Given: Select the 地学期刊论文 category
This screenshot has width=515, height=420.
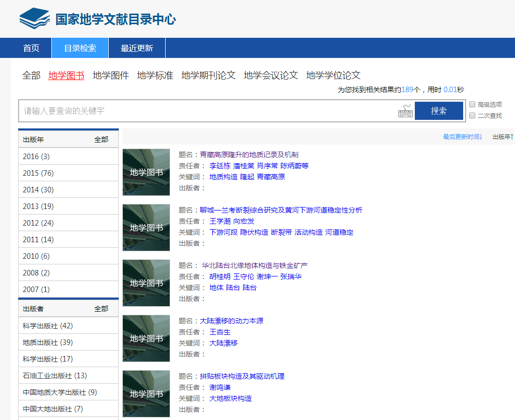Looking at the screenshot, I should coord(208,76).
